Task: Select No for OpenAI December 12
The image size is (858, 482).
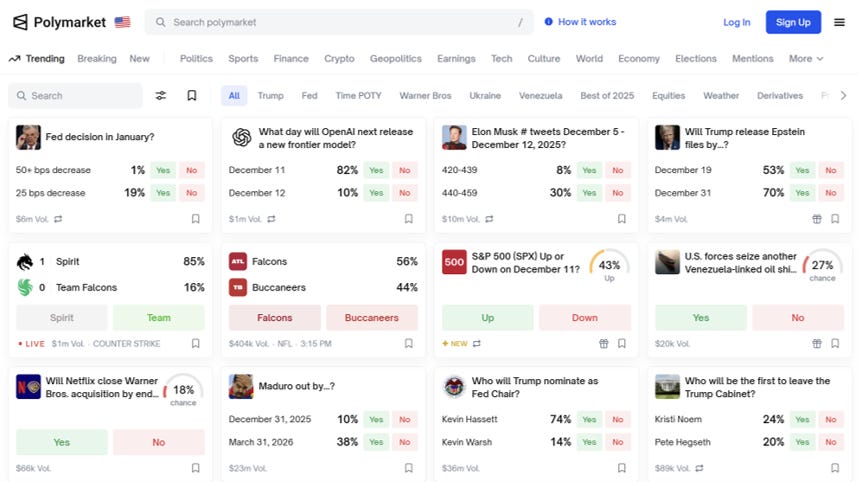Action: (404, 193)
